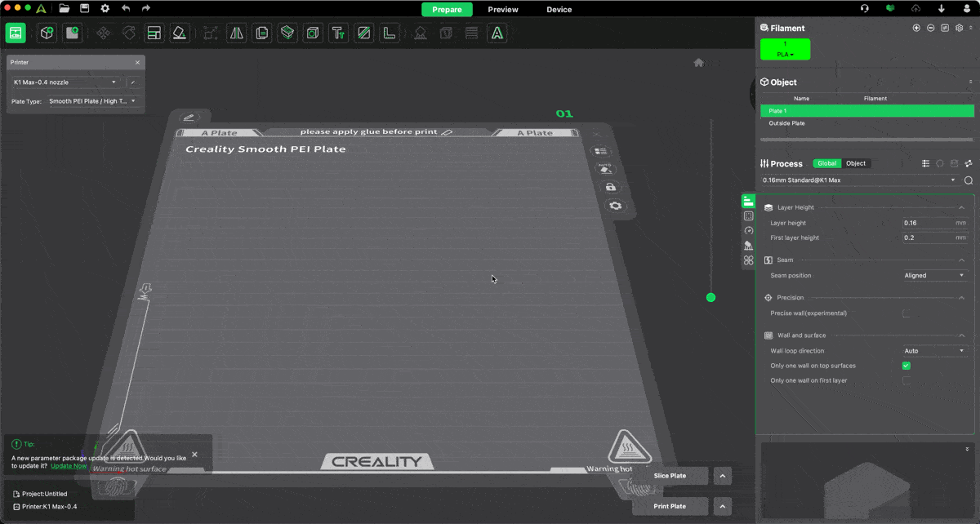Click the Mirror tool icon
The width and height of the screenshot is (980, 524).
tap(237, 33)
